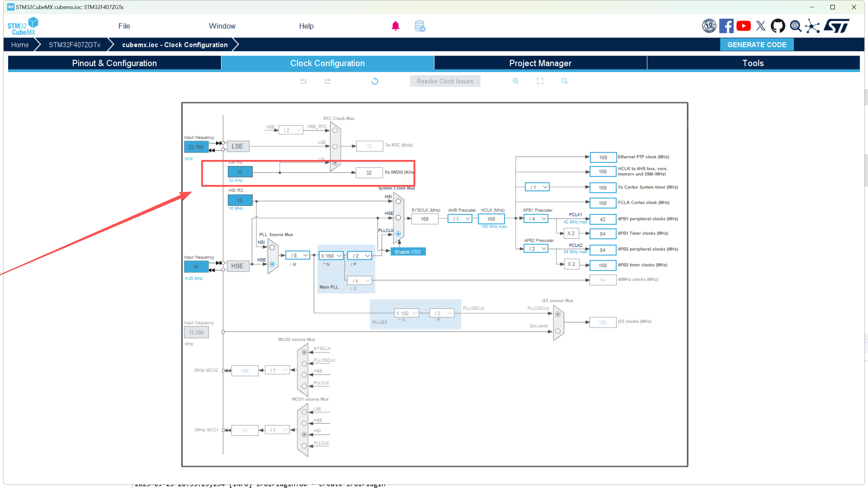Select HSI in System Clock Mux
Screen dimensions: 868x488
click(x=398, y=202)
